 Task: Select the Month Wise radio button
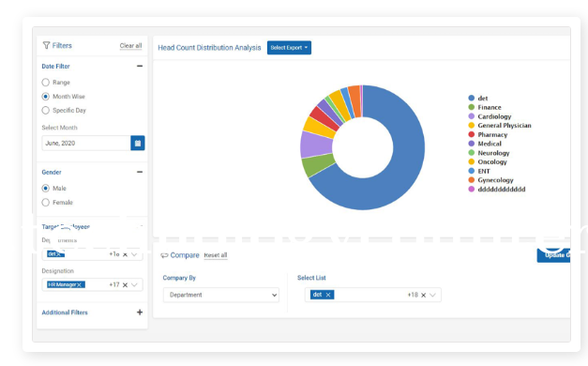tap(45, 97)
